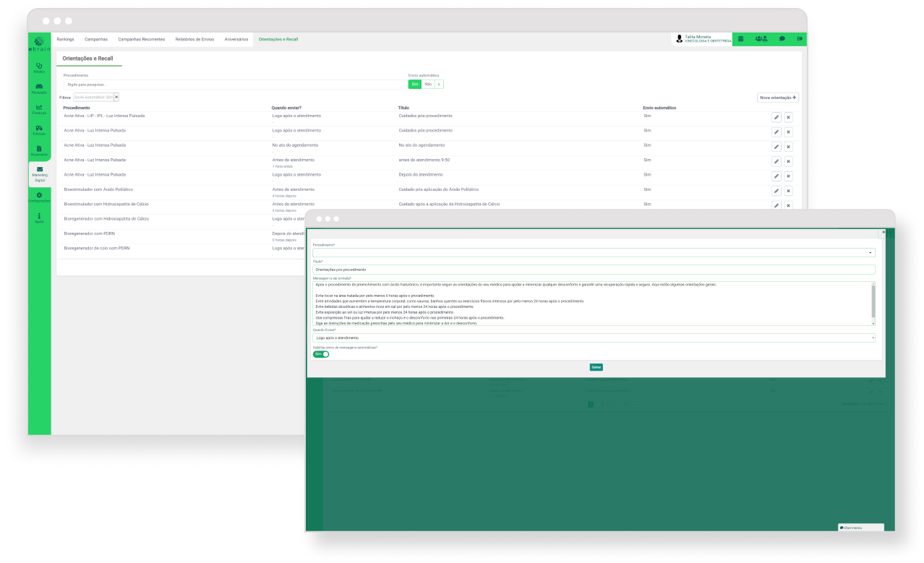The height and width of the screenshot is (563, 924).
Task: Toggle automatic message sending switch off
Action: [x=320, y=354]
